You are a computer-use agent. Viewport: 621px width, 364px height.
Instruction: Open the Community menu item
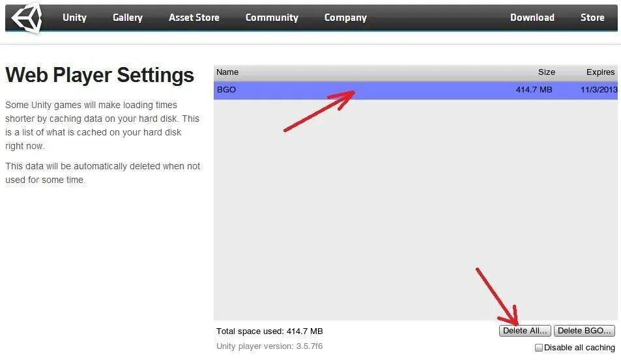(272, 18)
